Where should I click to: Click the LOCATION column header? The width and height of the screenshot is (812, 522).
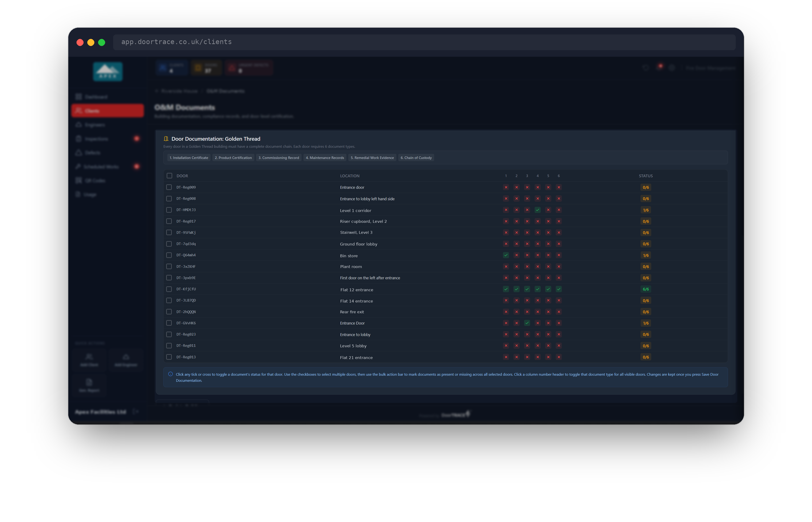click(x=350, y=176)
